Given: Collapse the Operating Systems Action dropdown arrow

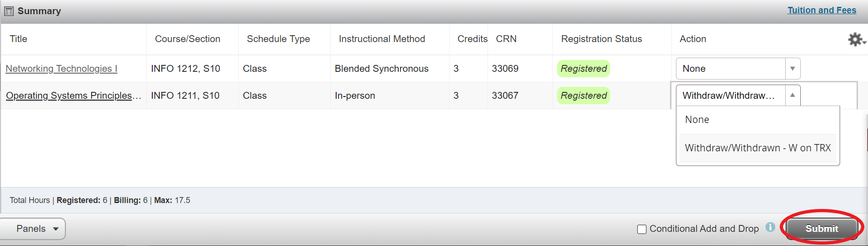Looking at the screenshot, I should (792, 95).
